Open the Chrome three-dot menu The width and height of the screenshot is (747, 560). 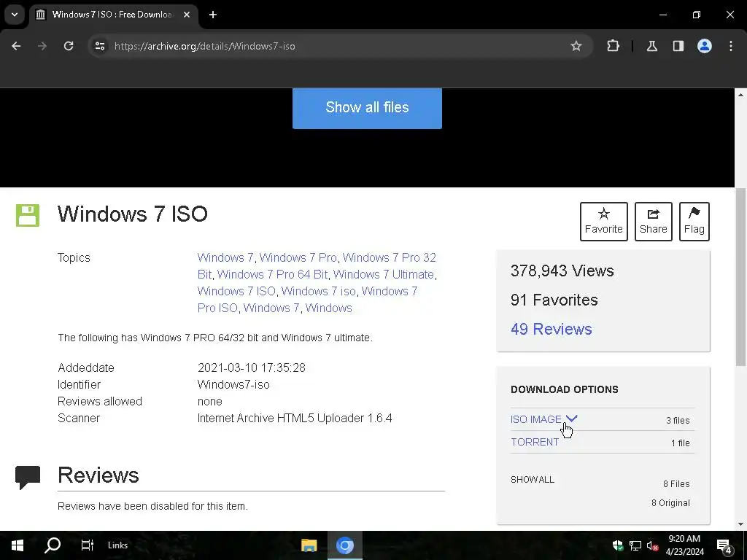coord(731,46)
